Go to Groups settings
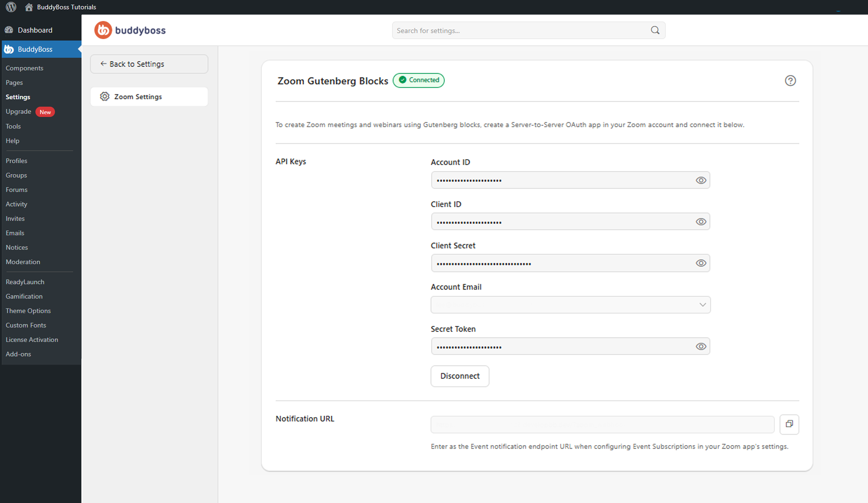 pyautogui.click(x=16, y=175)
